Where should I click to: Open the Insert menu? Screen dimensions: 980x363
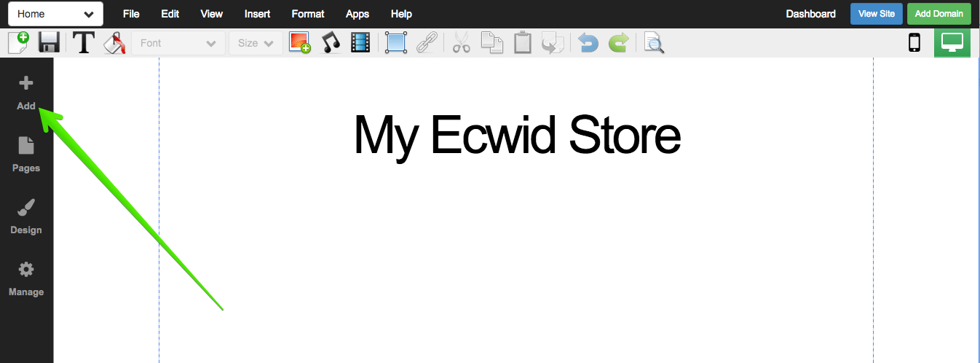pyautogui.click(x=258, y=14)
